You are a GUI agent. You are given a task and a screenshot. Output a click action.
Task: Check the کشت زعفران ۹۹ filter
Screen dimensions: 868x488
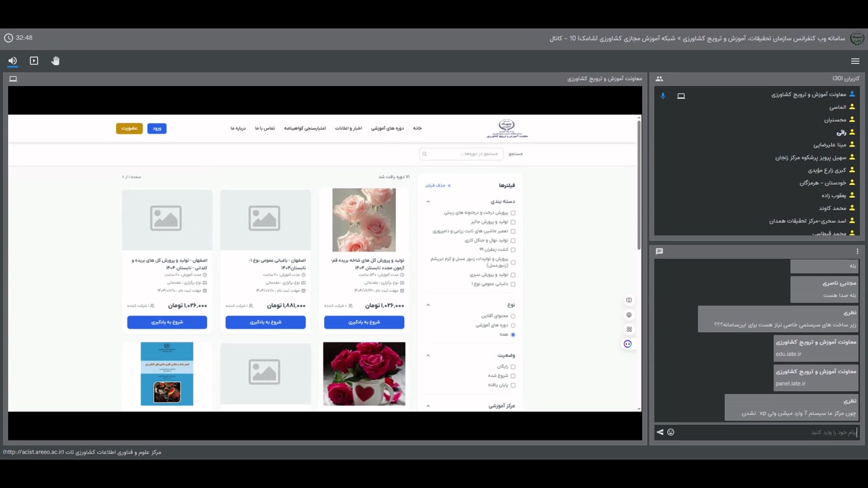click(x=513, y=249)
